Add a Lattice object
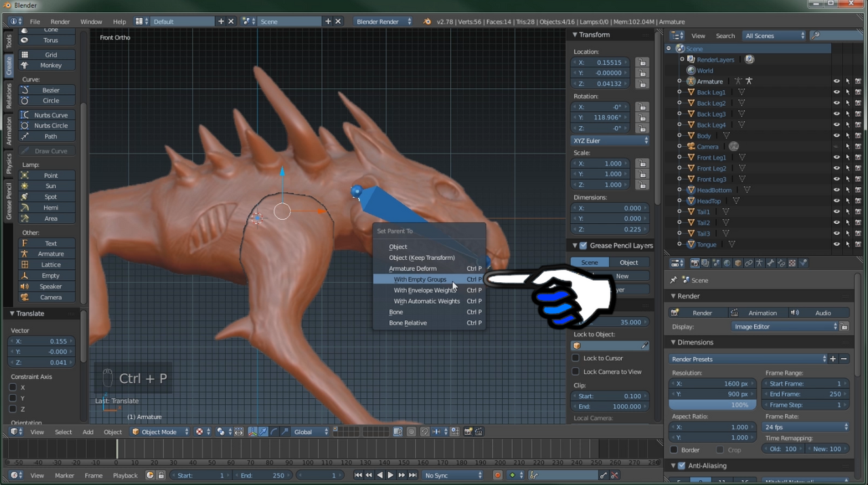Screen dimensions: 868x485 pyautogui.click(x=50, y=265)
